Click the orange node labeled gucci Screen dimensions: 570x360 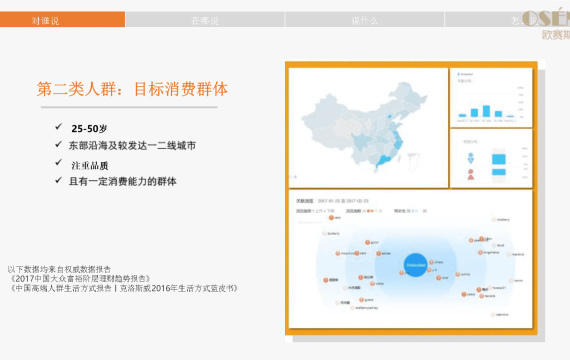368,242
